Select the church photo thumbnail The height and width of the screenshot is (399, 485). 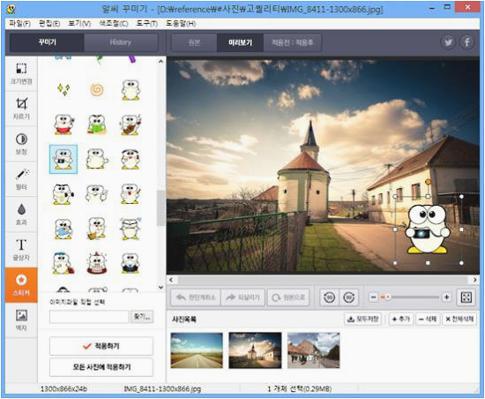click(x=255, y=350)
